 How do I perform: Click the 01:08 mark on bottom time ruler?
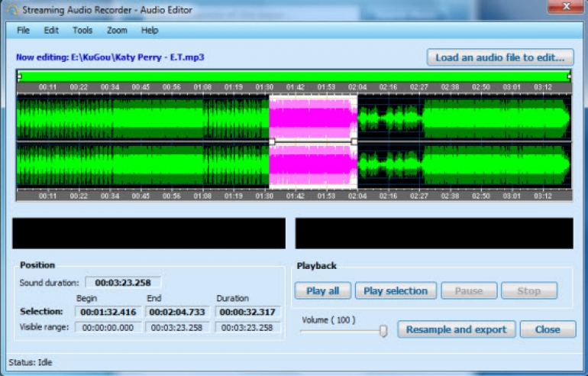[x=202, y=196]
